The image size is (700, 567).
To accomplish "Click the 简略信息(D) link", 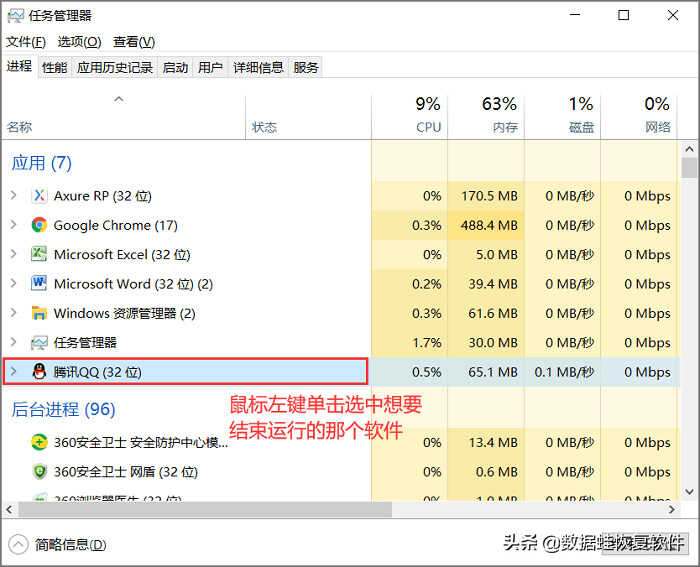I will click(x=71, y=545).
